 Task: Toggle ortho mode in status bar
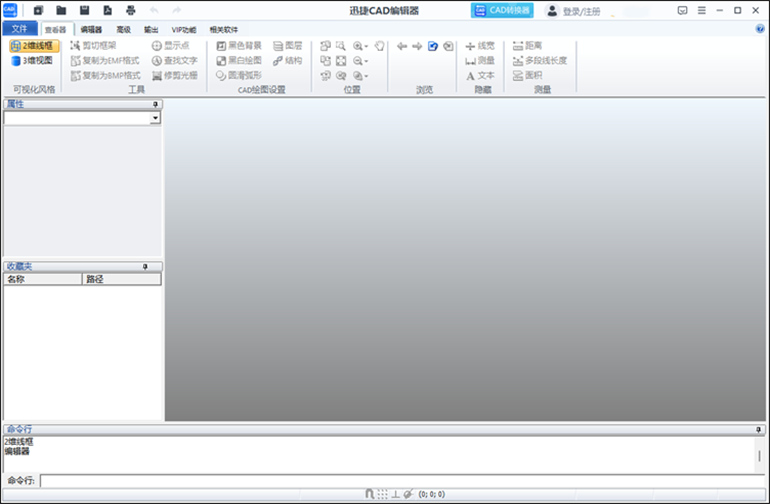[395, 494]
